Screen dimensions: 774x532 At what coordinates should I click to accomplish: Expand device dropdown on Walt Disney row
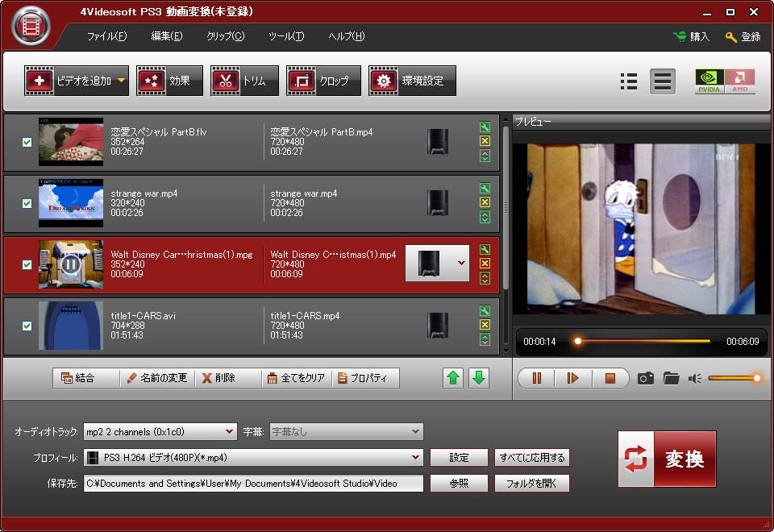pyautogui.click(x=461, y=263)
